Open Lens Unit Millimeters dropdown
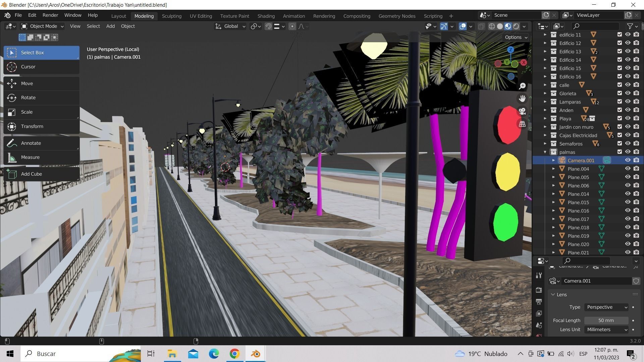This screenshot has width=644, height=362. pos(606,330)
